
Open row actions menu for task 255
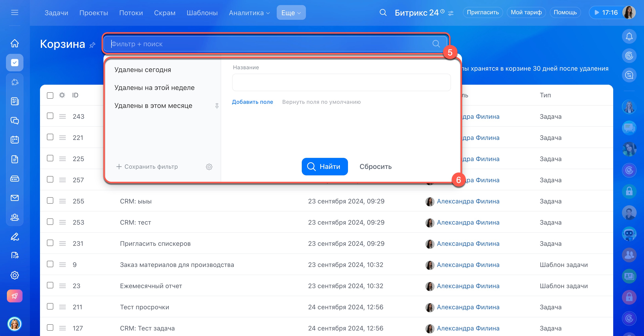click(63, 201)
